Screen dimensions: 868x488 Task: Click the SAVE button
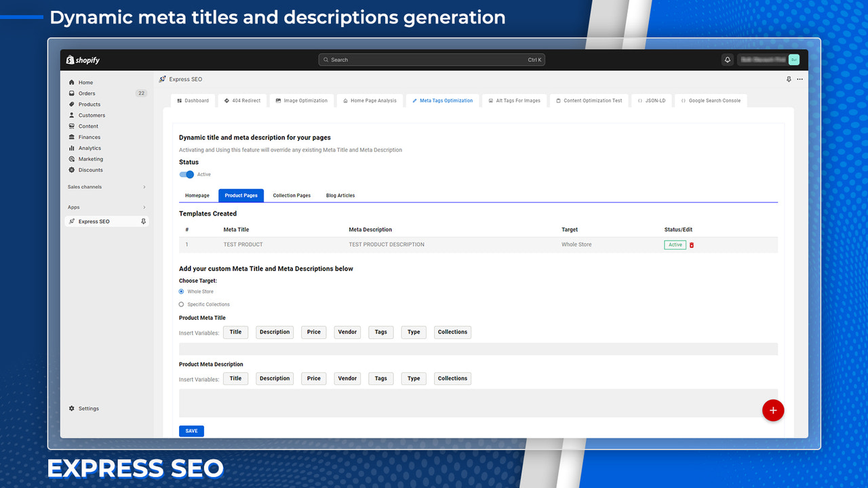tap(191, 430)
